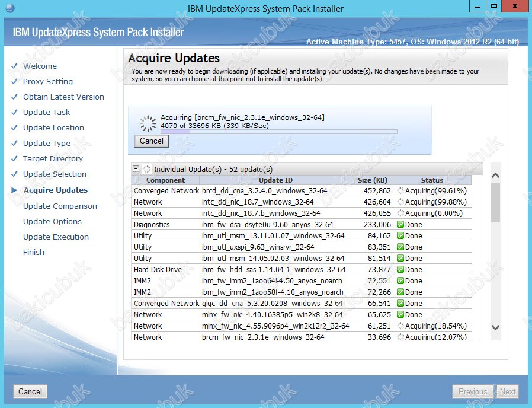Select row brcd_dd_cna_3.2.4.0_windows_32-64
532x408 pixels.
click(x=302, y=190)
